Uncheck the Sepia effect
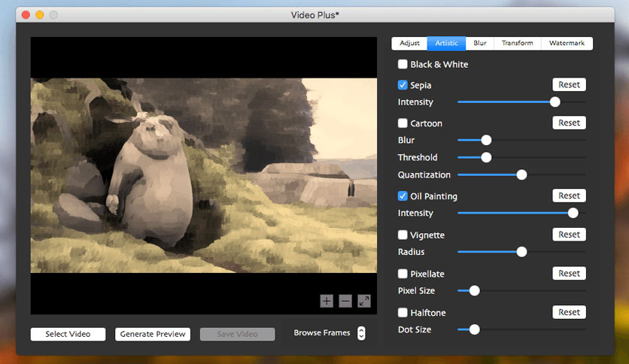629x364 pixels. 403,85
